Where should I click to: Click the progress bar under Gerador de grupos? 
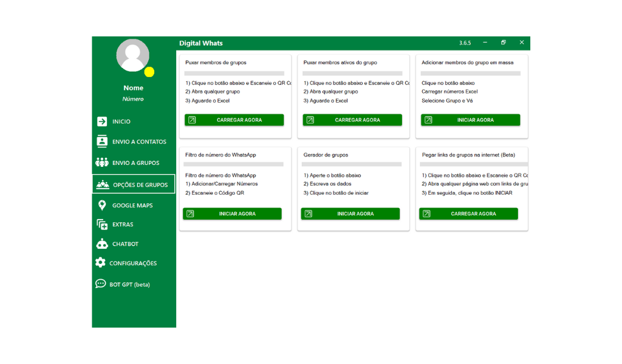[x=352, y=164]
